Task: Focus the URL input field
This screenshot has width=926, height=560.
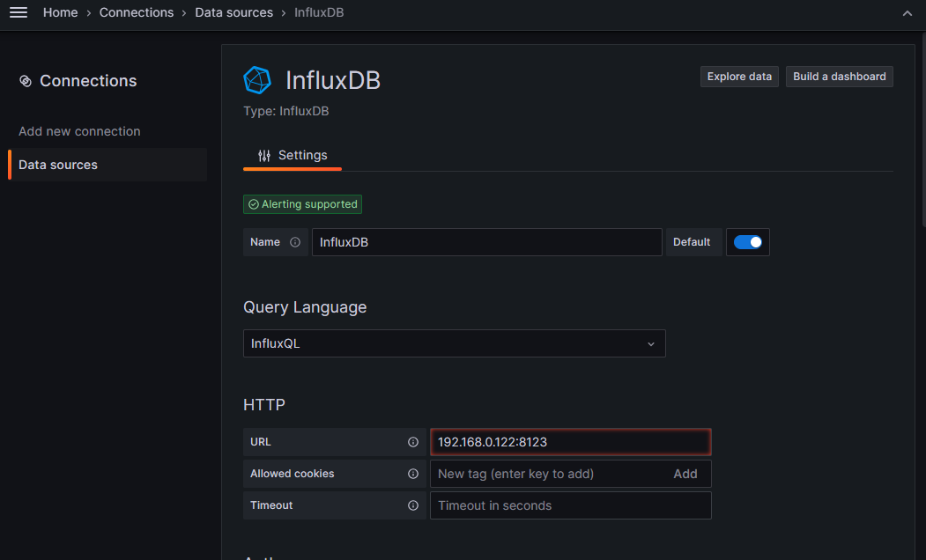Action: [x=570, y=442]
